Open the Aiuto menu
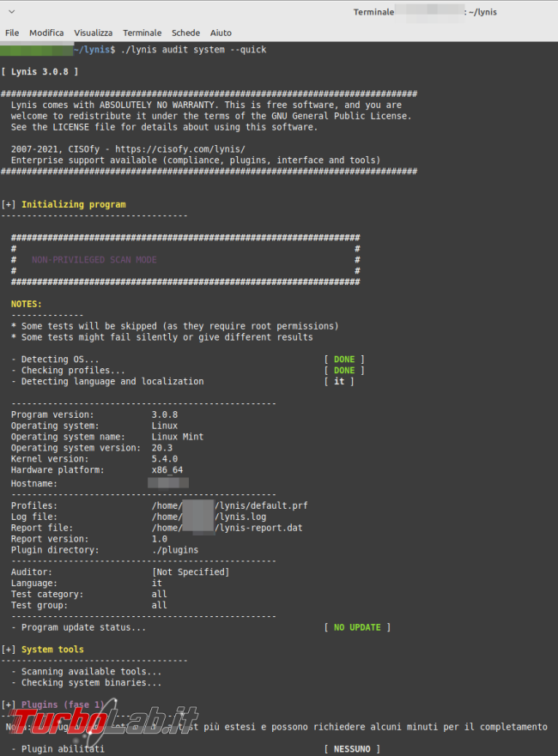This screenshot has width=558, height=756. pos(221,33)
